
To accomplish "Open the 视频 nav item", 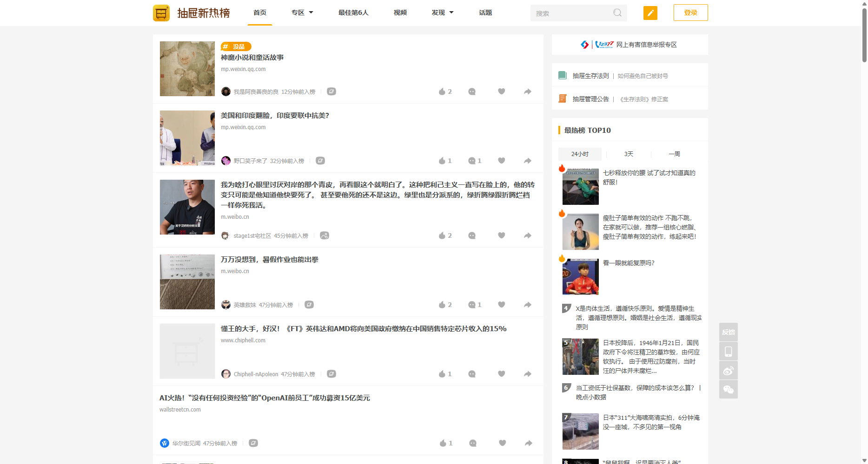I will [x=400, y=13].
